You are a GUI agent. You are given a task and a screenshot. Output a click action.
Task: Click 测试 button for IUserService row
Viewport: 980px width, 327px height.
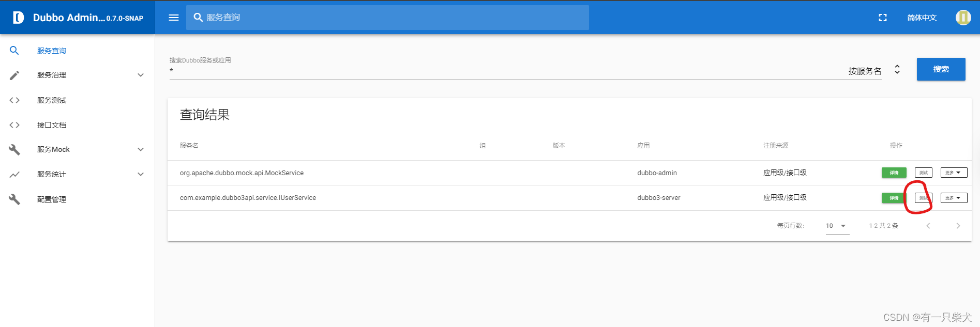[923, 198]
